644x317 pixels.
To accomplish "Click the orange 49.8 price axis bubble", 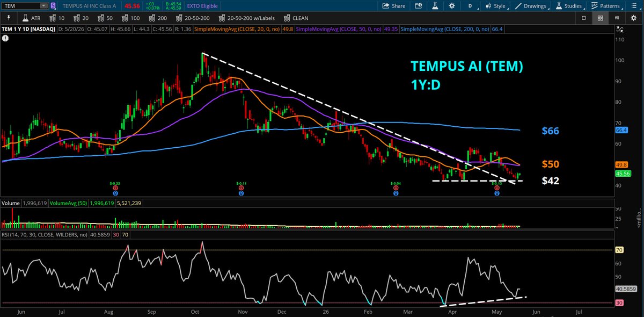I will tap(621, 165).
